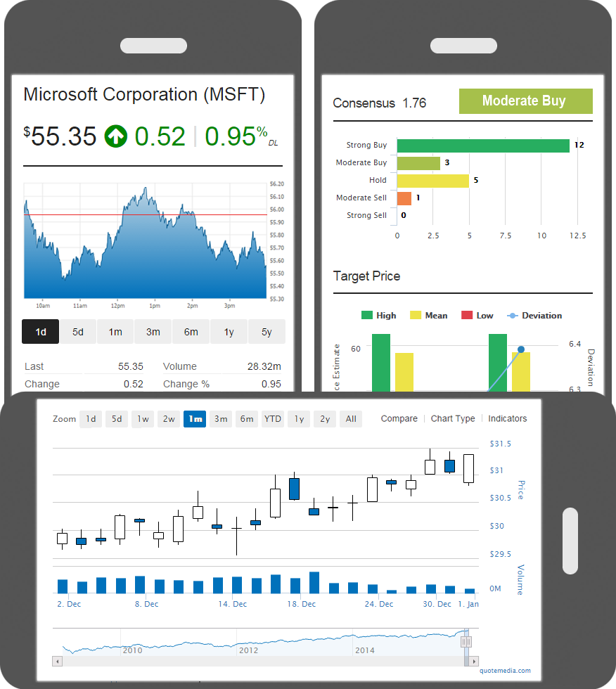Switch MSFT price chart to 5y range
The width and height of the screenshot is (616, 689).
pyautogui.click(x=267, y=332)
